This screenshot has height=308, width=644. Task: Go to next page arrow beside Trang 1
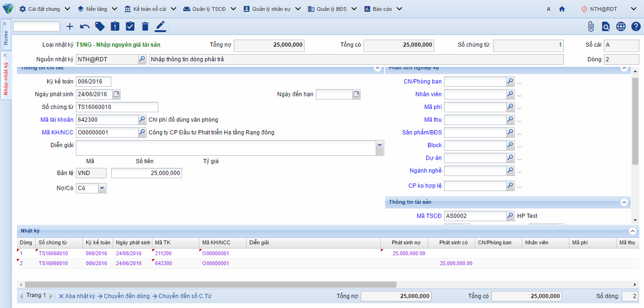51,296
